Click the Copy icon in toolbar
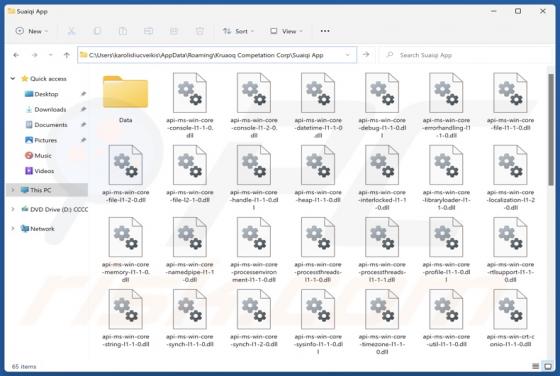560x376 pixels. coord(97,31)
